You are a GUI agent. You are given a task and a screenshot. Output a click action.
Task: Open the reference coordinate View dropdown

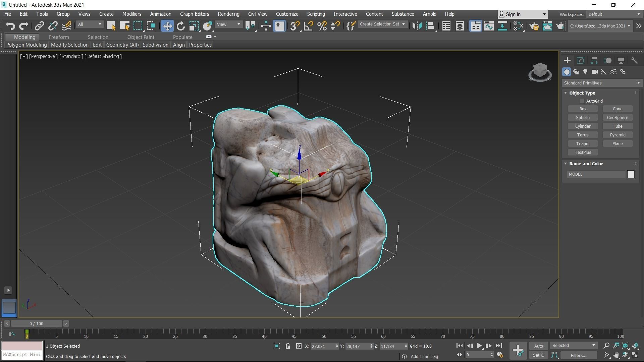point(228,24)
